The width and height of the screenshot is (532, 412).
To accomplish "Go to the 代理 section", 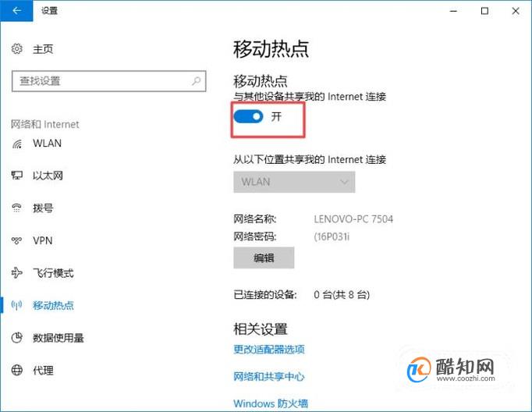I will click(43, 371).
